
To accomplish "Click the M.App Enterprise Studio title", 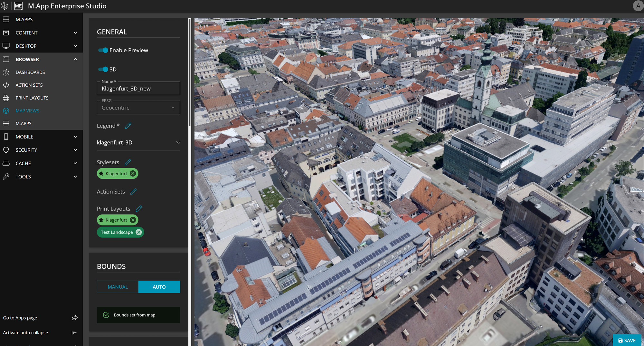I will pyautogui.click(x=67, y=6).
